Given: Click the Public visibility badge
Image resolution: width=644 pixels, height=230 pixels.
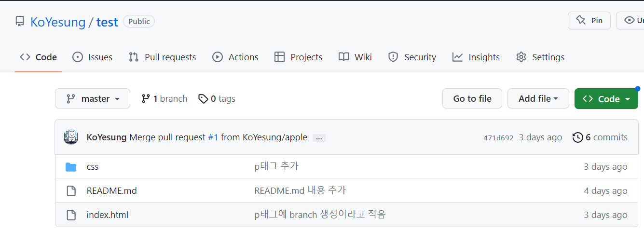Looking at the screenshot, I should pos(139,22).
